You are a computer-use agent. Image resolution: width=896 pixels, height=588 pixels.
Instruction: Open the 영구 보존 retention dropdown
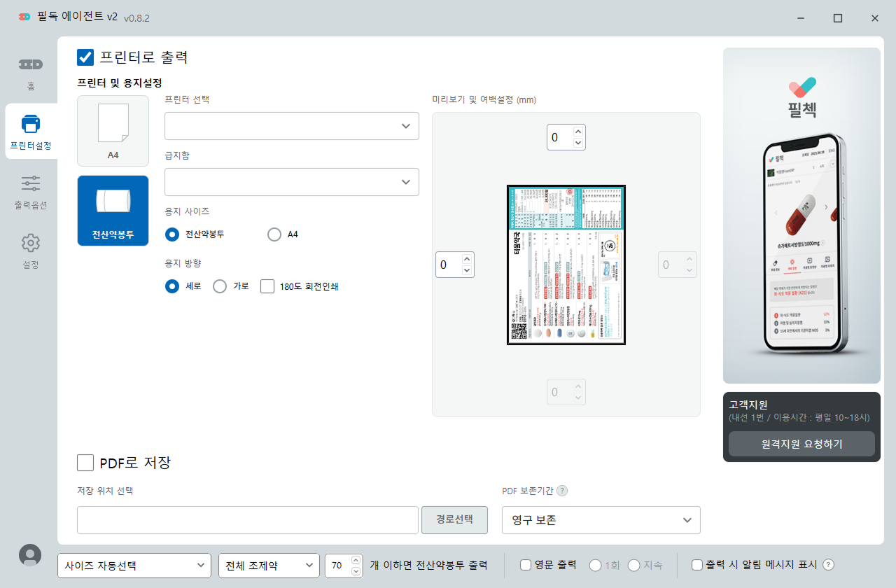(x=601, y=519)
